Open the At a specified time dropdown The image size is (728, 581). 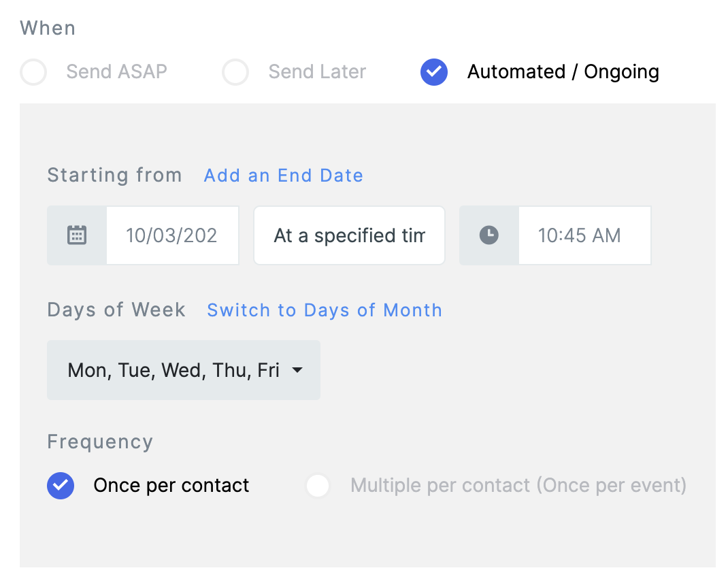349,235
